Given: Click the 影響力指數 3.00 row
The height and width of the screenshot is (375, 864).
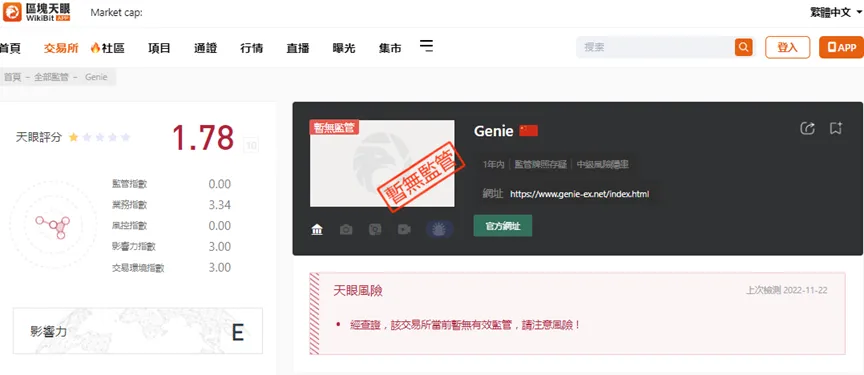Looking at the screenshot, I should 171,247.
